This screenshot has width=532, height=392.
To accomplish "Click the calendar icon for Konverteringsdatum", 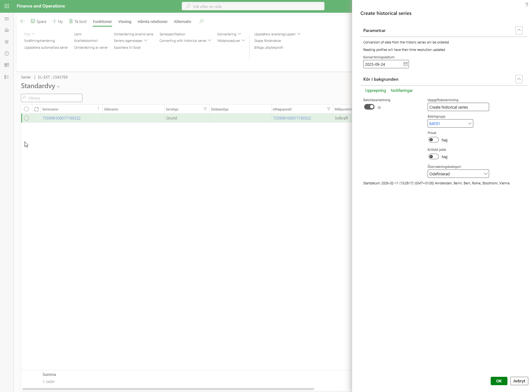I will point(405,64).
